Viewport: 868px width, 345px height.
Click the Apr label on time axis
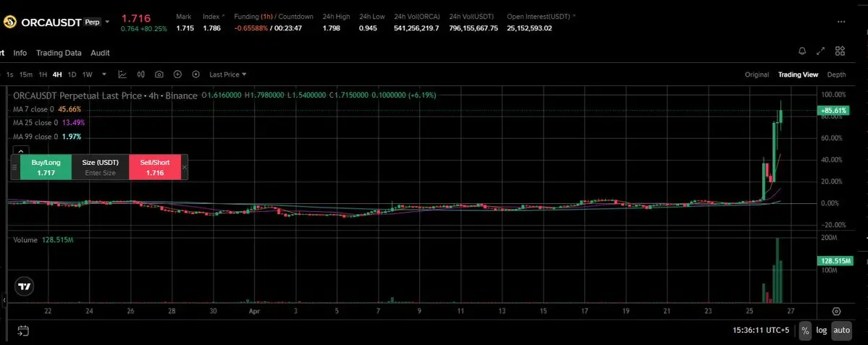pyautogui.click(x=254, y=312)
